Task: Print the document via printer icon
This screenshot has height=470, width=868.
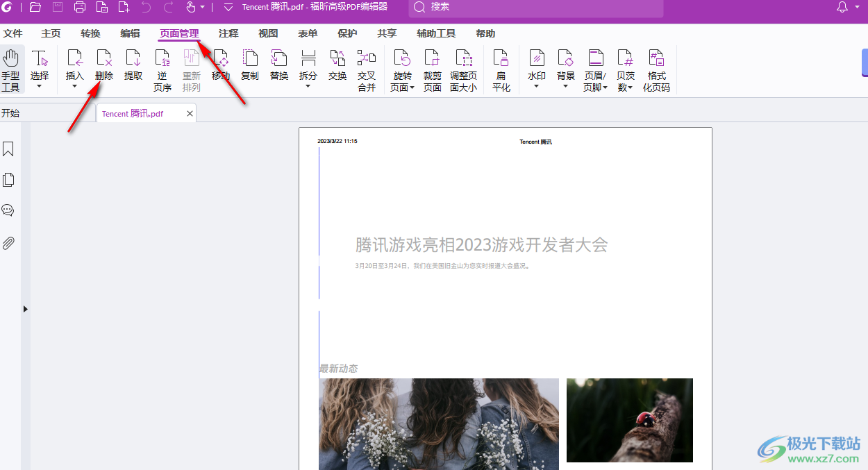Action: pyautogui.click(x=80, y=7)
